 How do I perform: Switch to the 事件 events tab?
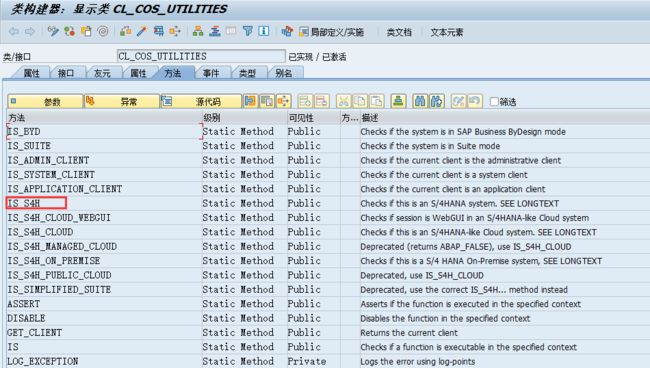(x=211, y=73)
